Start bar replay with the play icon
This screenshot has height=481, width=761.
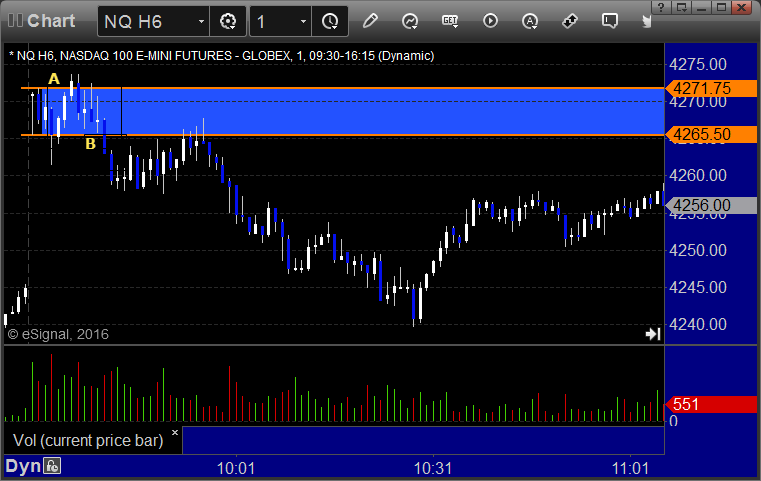(x=490, y=21)
